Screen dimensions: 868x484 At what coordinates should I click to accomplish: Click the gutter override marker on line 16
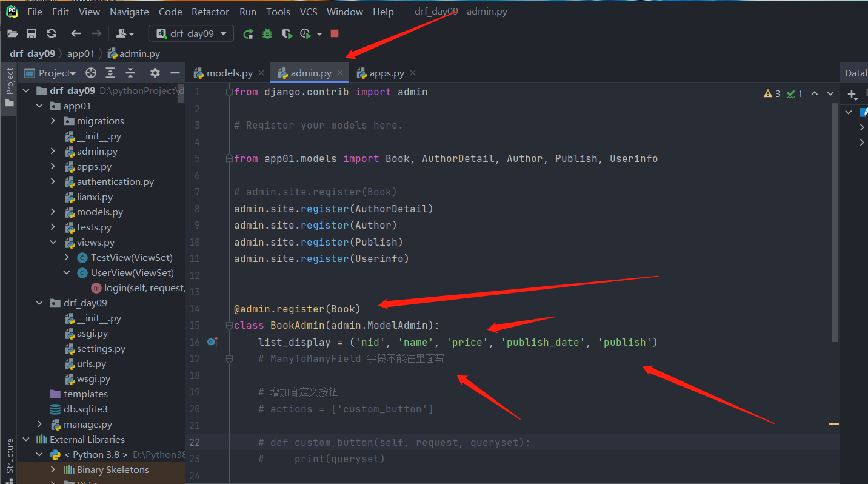click(212, 342)
